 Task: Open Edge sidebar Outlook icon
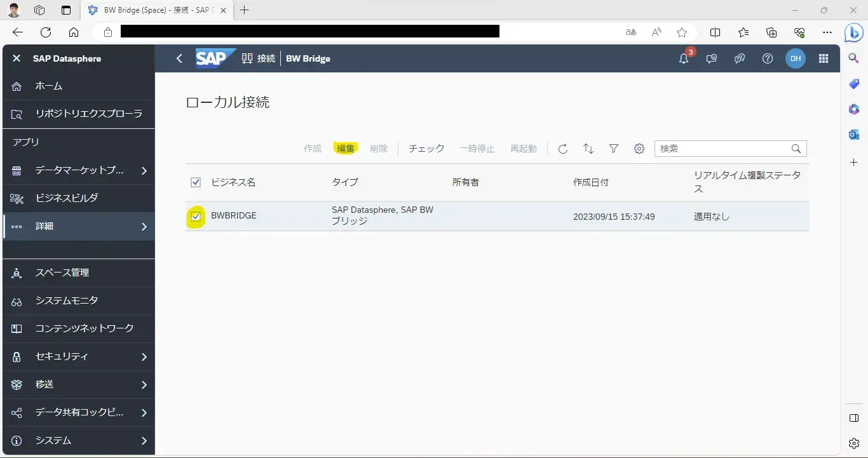tap(854, 135)
